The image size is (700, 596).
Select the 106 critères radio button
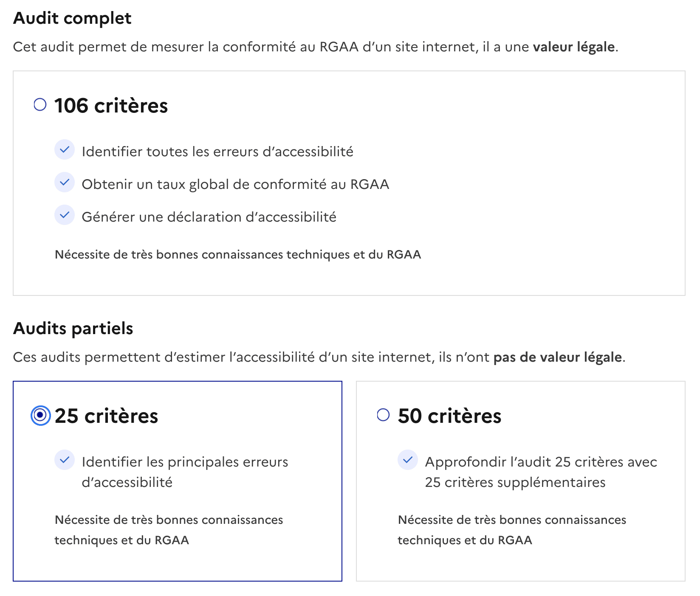click(x=40, y=104)
